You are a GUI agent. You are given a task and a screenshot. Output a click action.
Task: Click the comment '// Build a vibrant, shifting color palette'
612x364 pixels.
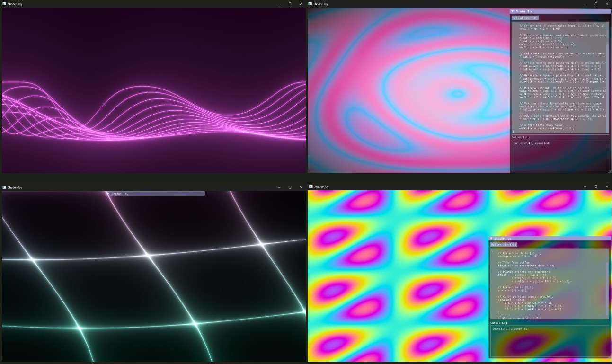click(554, 88)
